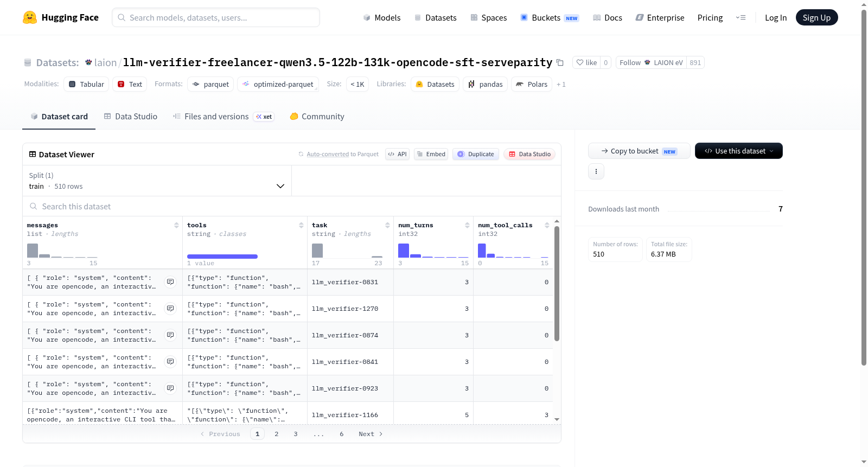This screenshot has height=467, width=868.
Task: Select the < 1K size tag
Action: tap(358, 84)
